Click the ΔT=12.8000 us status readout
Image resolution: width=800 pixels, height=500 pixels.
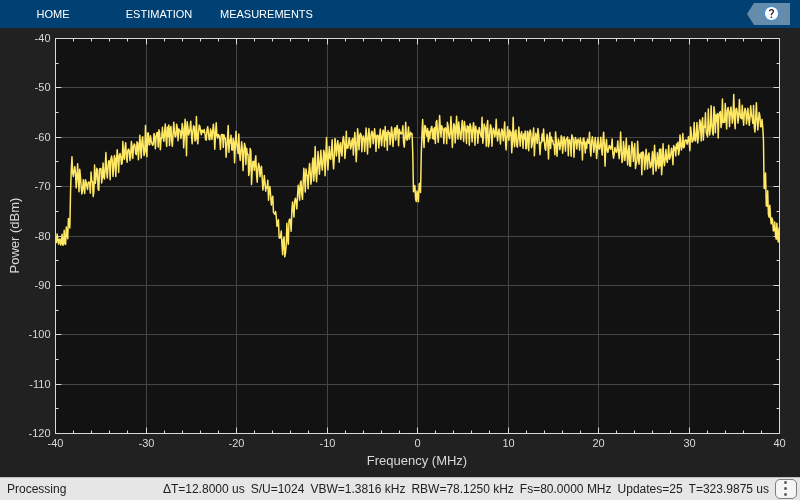204,489
